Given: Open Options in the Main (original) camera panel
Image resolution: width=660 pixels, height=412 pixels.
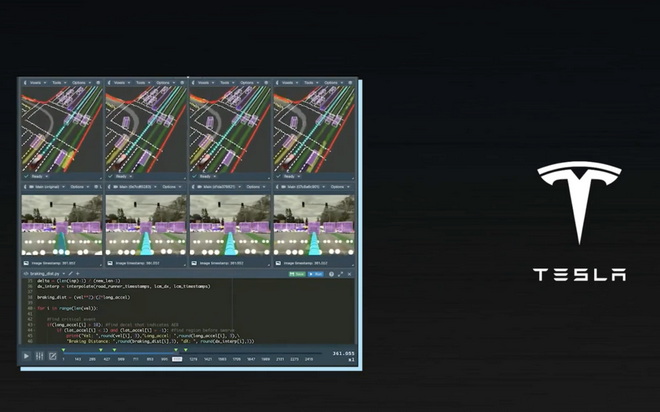Looking at the screenshot, I should coord(80,187).
